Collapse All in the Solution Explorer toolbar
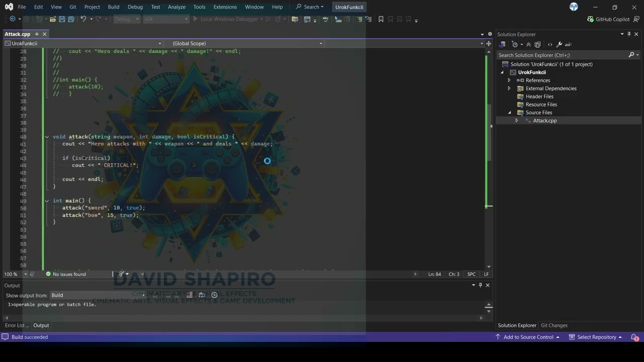Screen dimensions: 644x362 point(528,44)
